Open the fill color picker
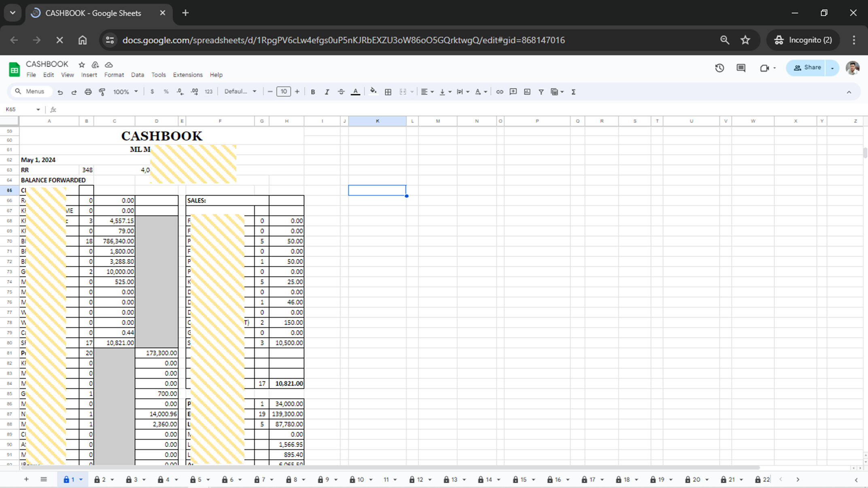Viewport: 868px width, 488px height. point(373,92)
